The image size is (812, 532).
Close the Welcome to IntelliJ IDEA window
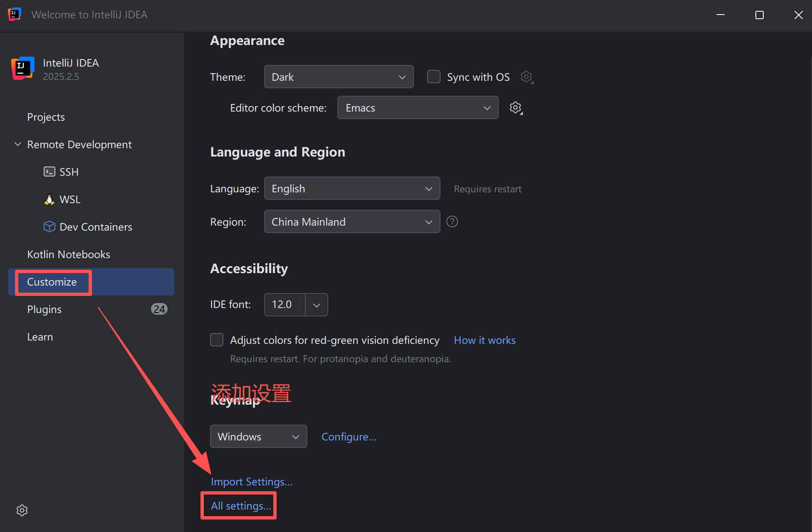click(798, 15)
